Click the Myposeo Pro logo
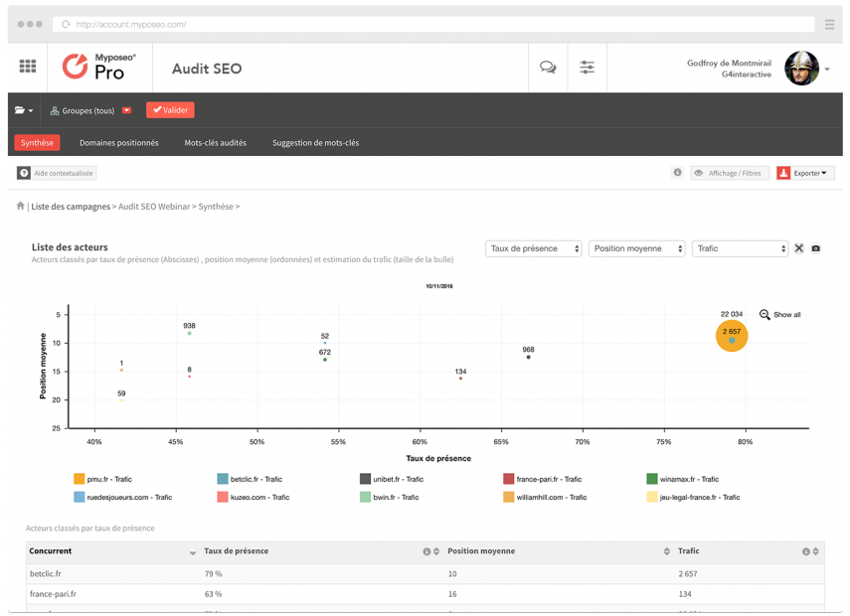 click(x=99, y=67)
